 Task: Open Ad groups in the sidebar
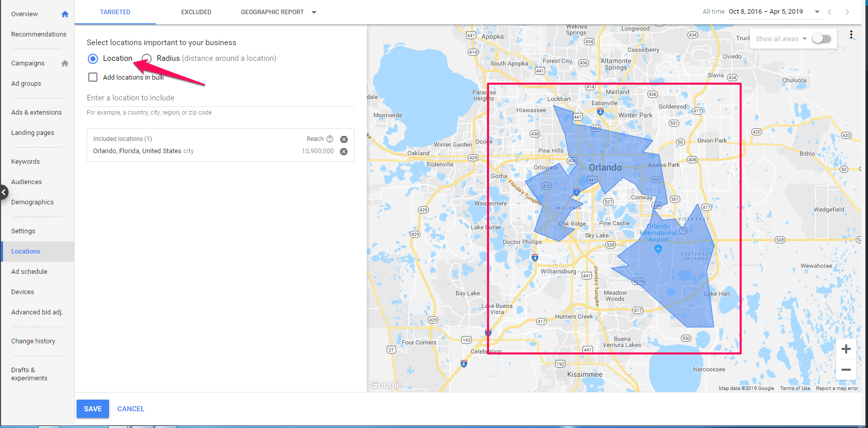pos(26,84)
